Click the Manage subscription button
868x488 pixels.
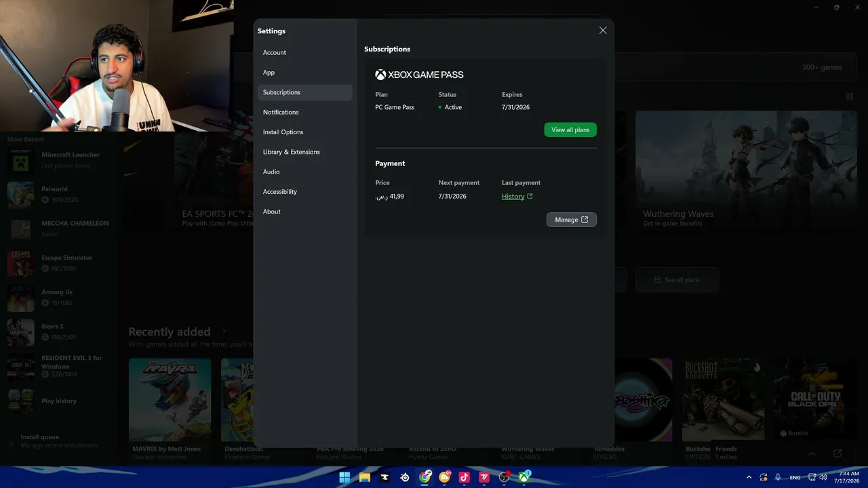pos(571,220)
